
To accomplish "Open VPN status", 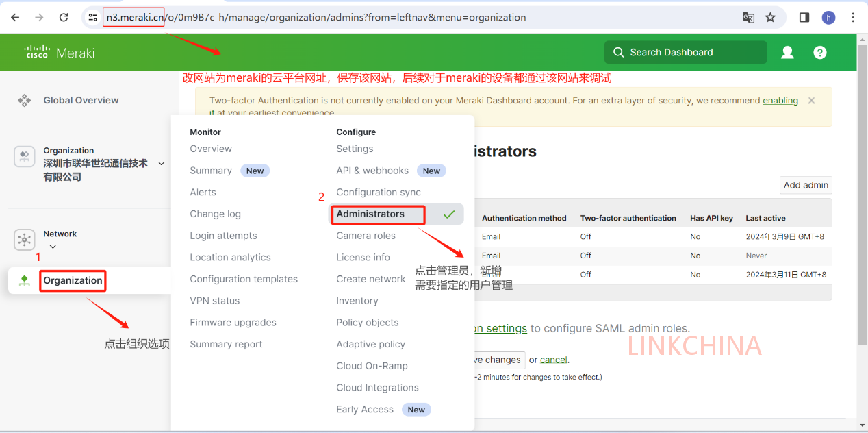I will [215, 301].
